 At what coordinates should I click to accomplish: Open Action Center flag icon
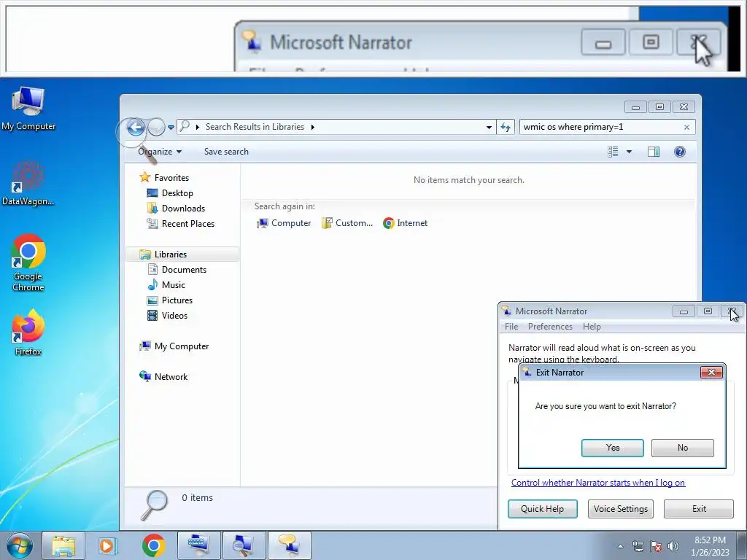pyautogui.click(x=656, y=546)
